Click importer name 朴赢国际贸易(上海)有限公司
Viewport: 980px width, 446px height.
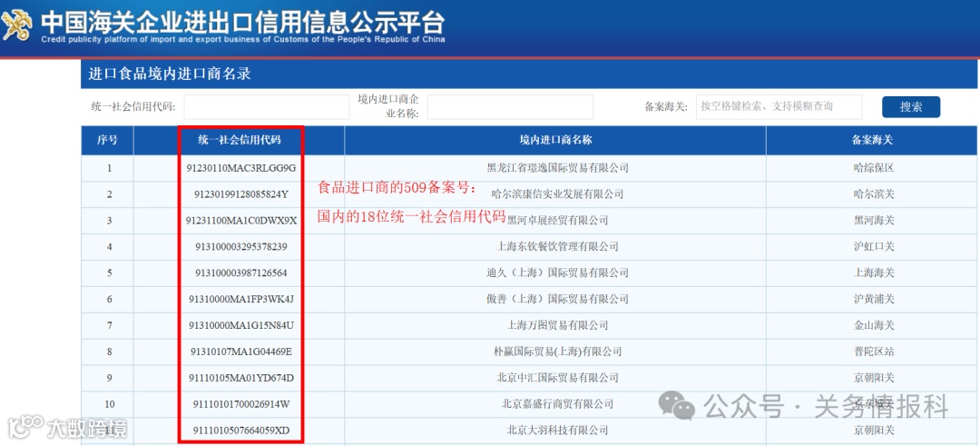point(557,352)
